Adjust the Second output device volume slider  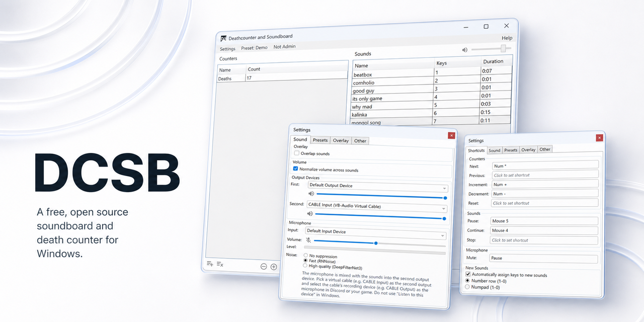click(380, 216)
